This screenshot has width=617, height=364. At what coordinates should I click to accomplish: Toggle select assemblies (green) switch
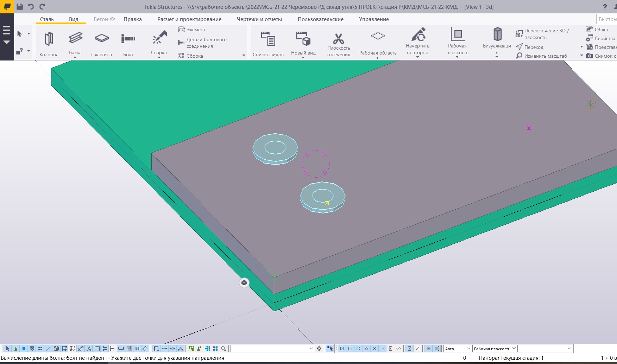(x=191, y=349)
